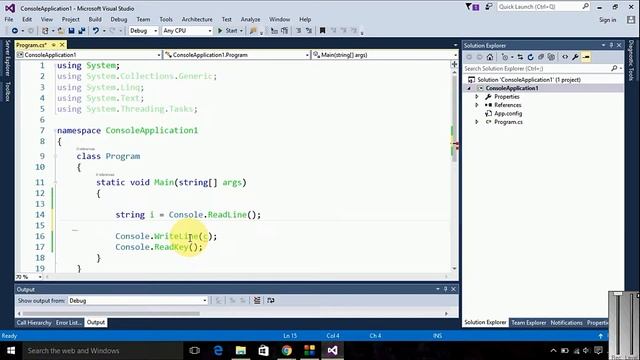Switch to the Team Explorer tab
The width and height of the screenshot is (640, 360).
tap(529, 322)
